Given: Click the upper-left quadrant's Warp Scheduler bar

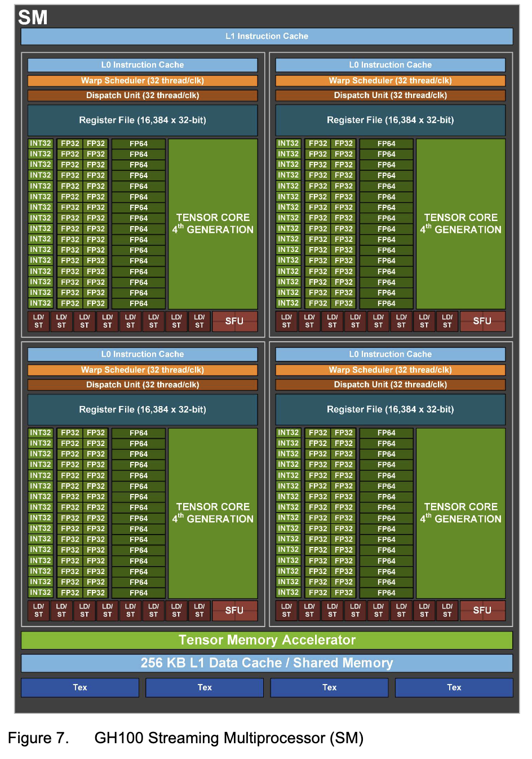Looking at the screenshot, I should 143,81.
